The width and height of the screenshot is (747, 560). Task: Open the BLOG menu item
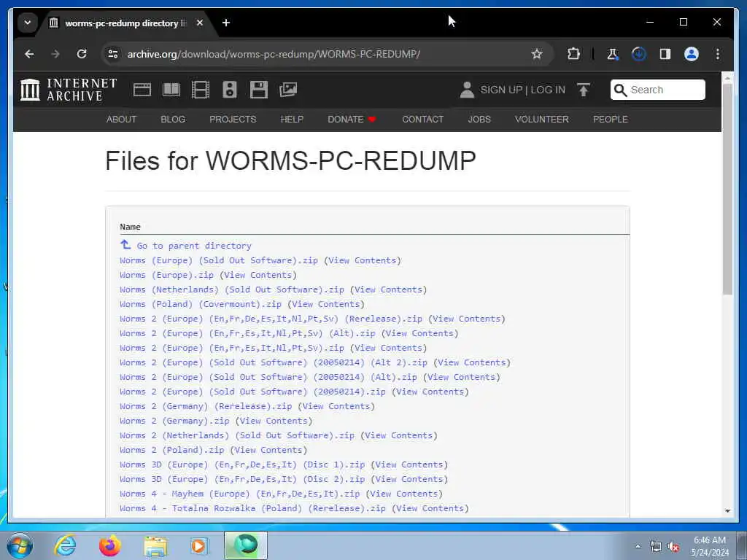pos(172,119)
